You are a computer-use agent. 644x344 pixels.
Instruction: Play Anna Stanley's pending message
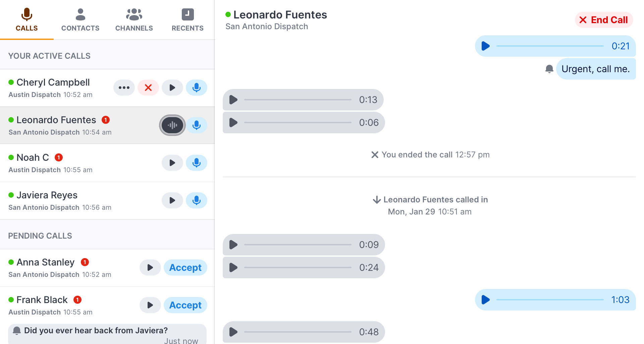tap(150, 267)
